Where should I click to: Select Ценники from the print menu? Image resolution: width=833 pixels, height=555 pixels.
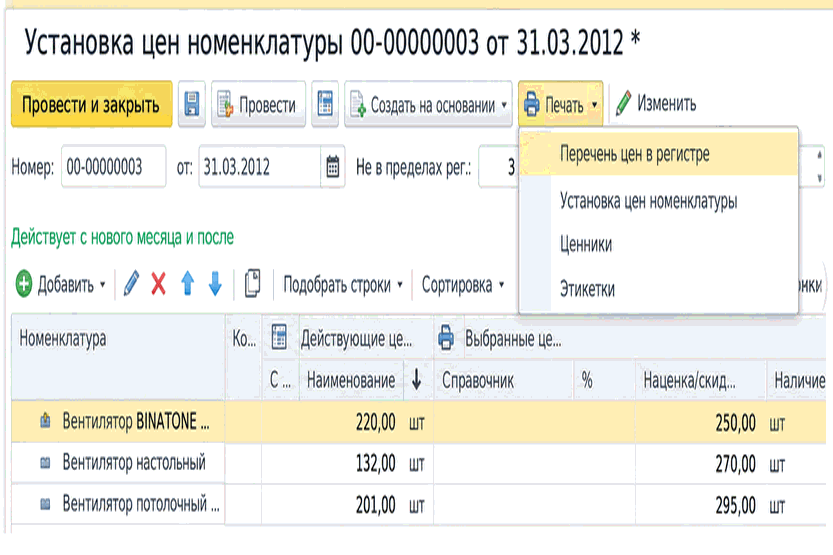659,244
